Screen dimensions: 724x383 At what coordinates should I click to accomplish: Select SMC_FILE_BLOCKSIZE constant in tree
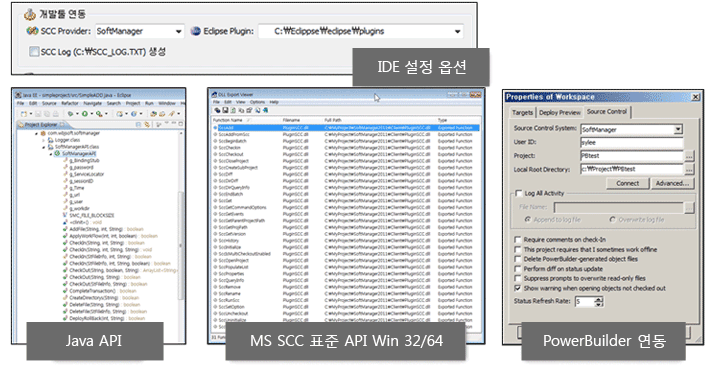coord(91,215)
